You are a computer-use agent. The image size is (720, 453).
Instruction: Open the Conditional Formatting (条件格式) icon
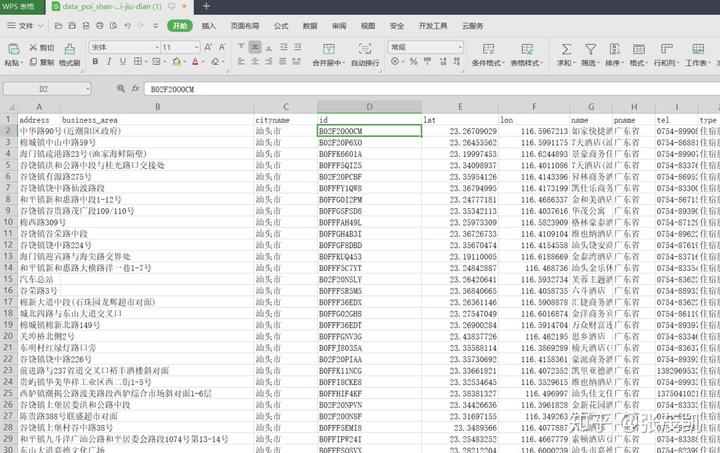[489, 49]
